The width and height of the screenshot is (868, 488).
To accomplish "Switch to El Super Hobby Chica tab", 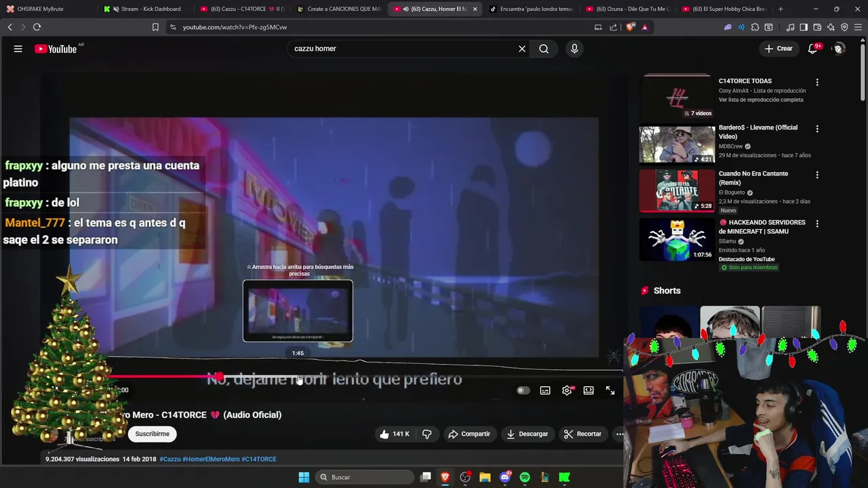I will pyautogui.click(x=724, y=9).
